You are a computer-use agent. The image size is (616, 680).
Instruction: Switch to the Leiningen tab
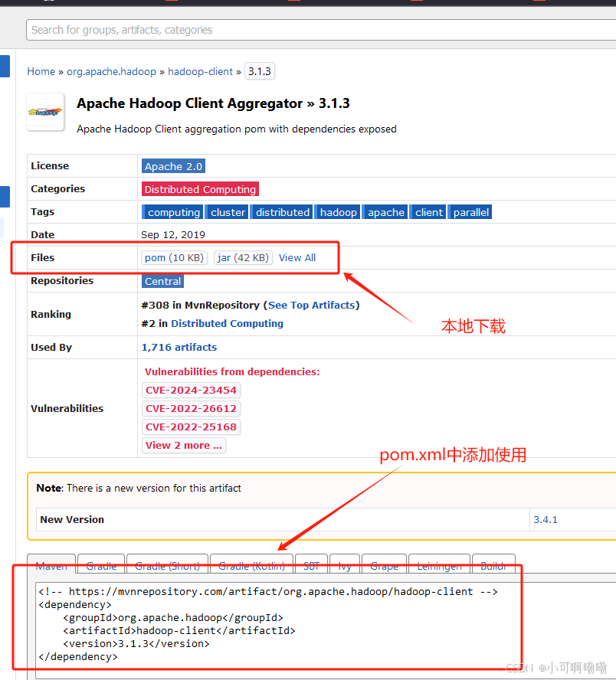(440, 564)
